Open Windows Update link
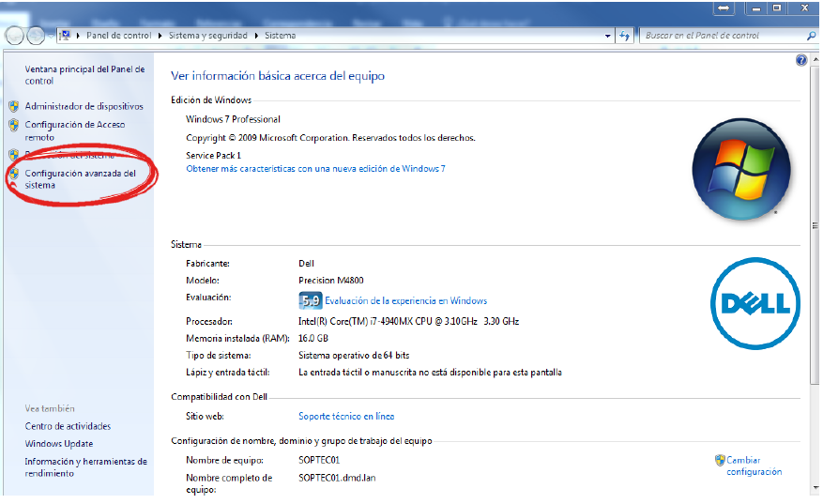 [x=59, y=444]
